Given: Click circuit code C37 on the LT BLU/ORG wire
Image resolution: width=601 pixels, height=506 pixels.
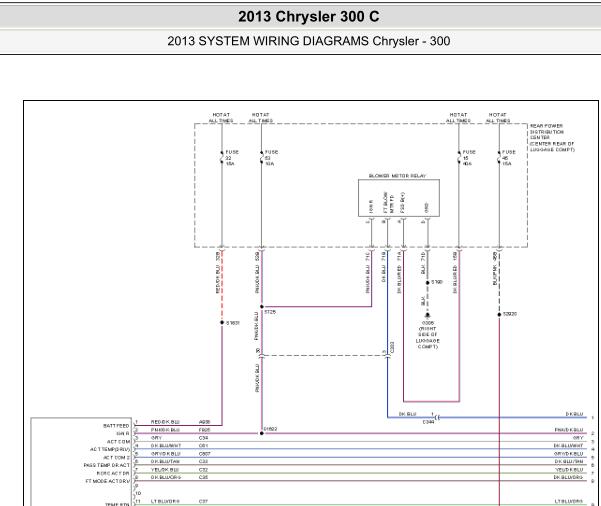Looking at the screenshot, I should (204, 501).
